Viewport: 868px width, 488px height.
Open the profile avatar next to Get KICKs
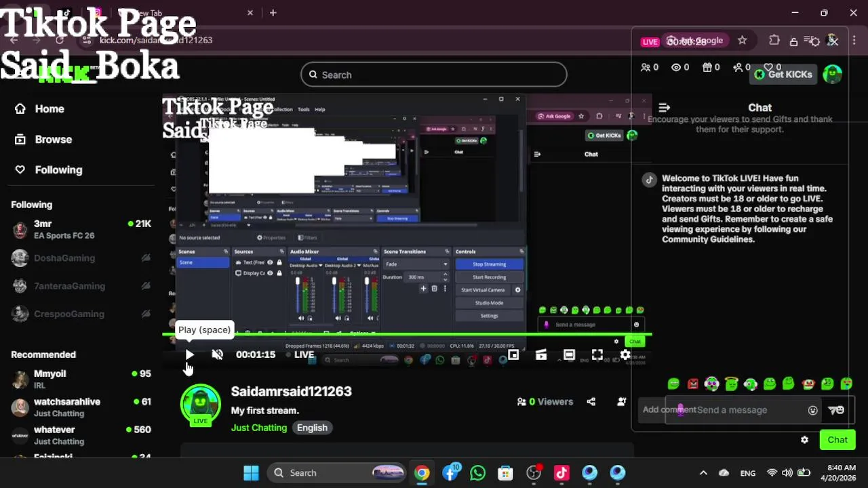pos(832,75)
